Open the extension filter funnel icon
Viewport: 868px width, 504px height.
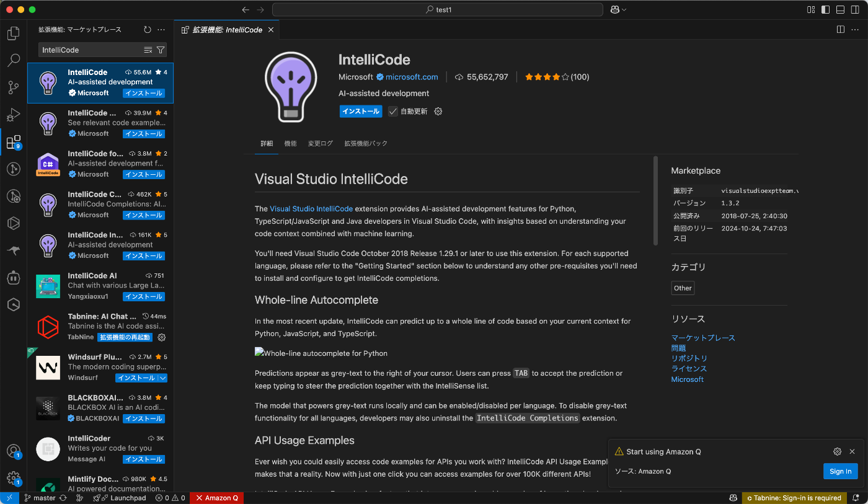pos(161,50)
